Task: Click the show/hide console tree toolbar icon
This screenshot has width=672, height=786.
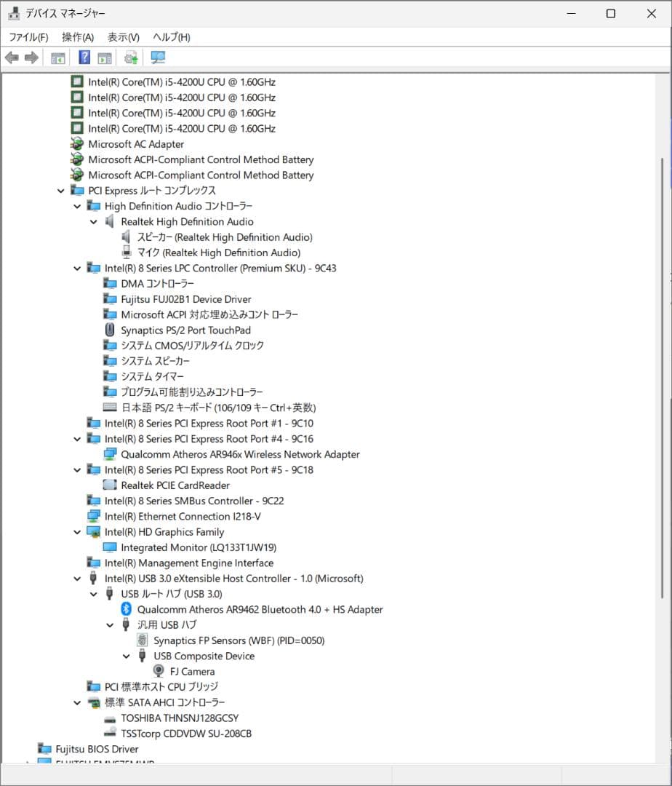Action: click(58, 58)
